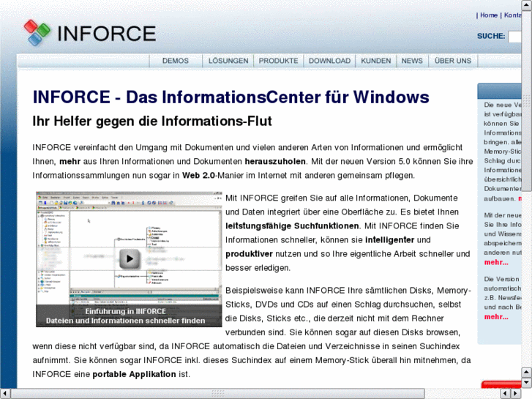532x399 pixels.
Task: Click the INFORCE logo icon
Action: 37,32
